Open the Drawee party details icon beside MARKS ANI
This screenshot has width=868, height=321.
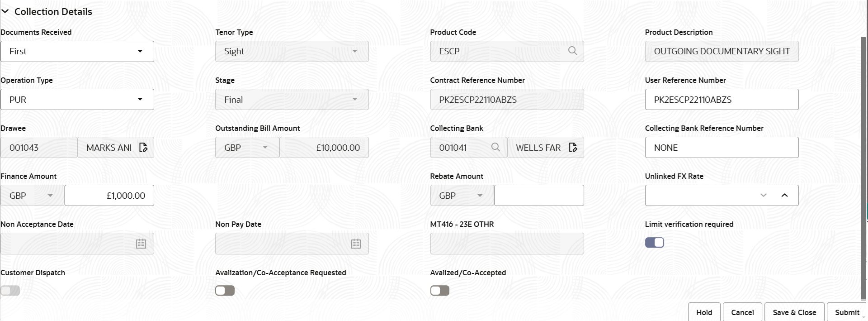(x=143, y=147)
